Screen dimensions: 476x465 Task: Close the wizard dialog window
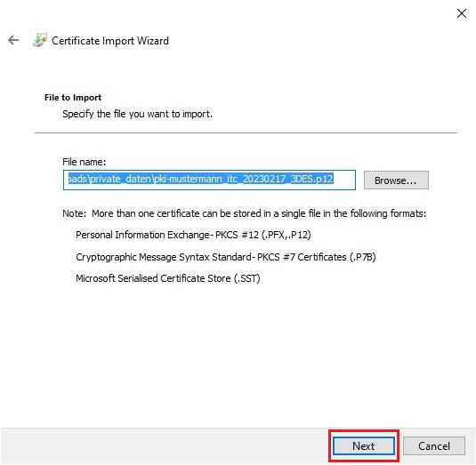pos(462,13)
